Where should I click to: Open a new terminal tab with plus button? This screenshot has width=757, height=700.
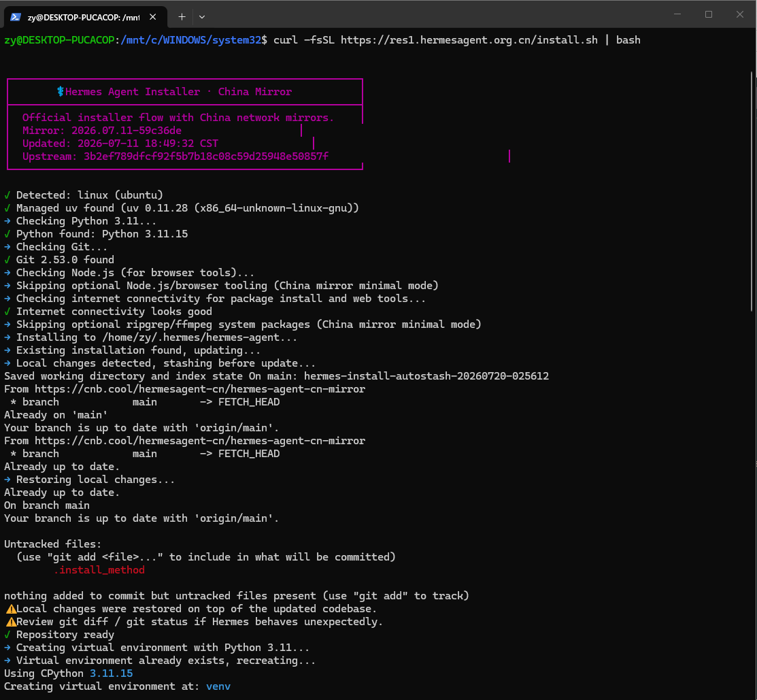(182, 17)
